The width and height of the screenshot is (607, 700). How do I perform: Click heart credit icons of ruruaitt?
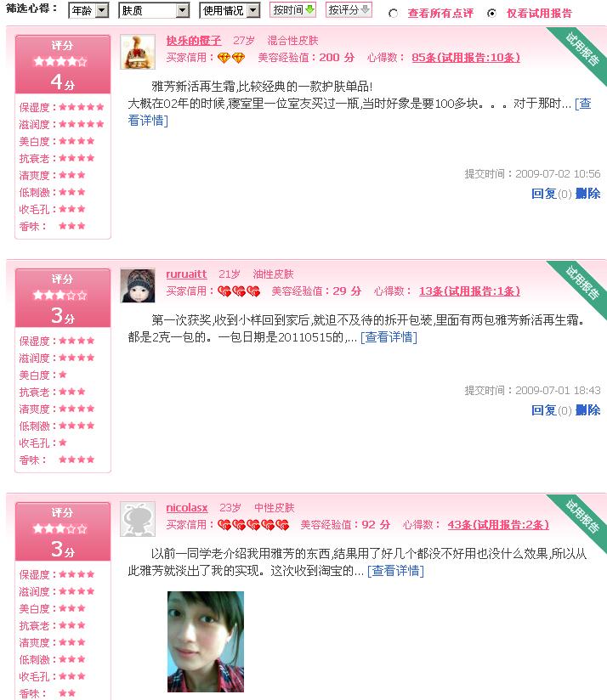coord(239,291)
